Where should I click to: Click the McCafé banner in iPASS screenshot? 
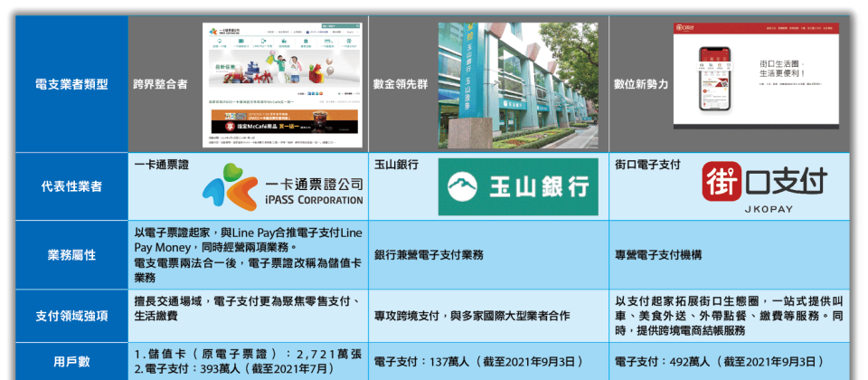click(285, 120)
